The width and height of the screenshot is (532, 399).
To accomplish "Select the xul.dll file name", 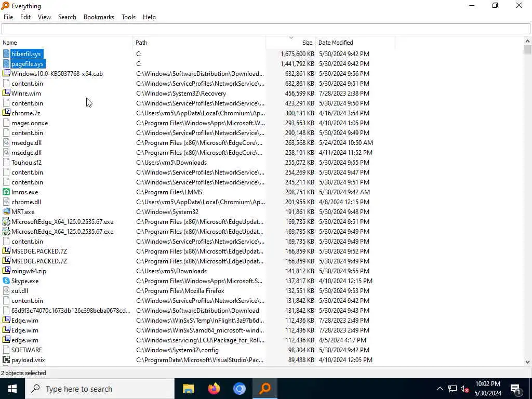I will tap(20, 290).
